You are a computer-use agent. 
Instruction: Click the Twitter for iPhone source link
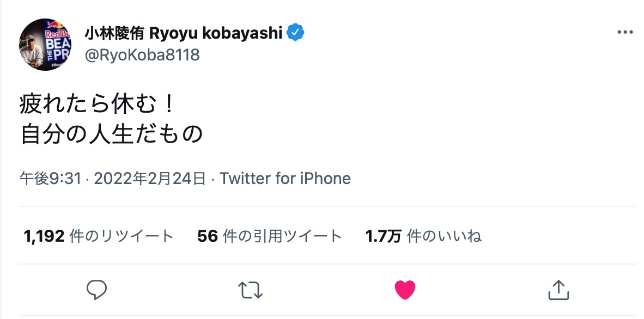click(x=285, y=179)
